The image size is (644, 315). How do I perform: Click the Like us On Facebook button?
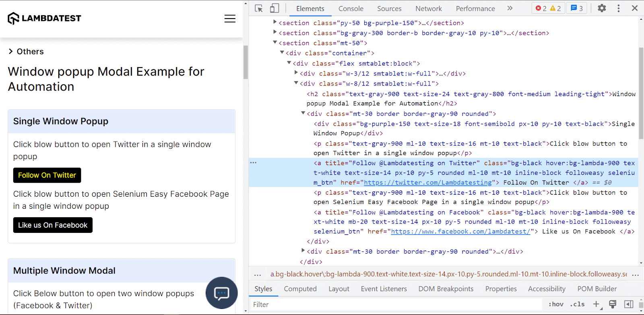tap(53, 225)
